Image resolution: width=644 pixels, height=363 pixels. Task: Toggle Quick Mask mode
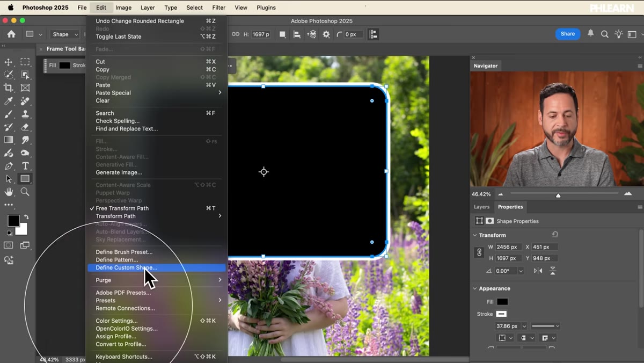9,245
